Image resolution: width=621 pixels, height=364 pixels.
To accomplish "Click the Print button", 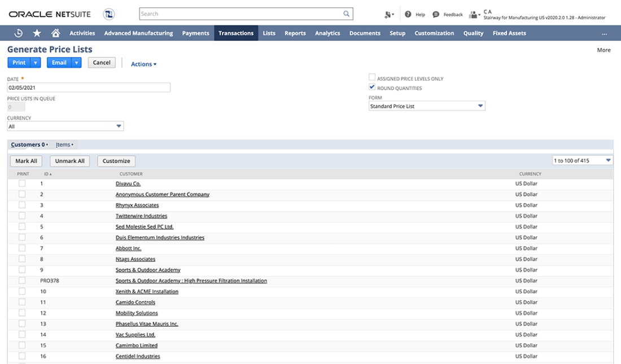I will pos(19,63).
